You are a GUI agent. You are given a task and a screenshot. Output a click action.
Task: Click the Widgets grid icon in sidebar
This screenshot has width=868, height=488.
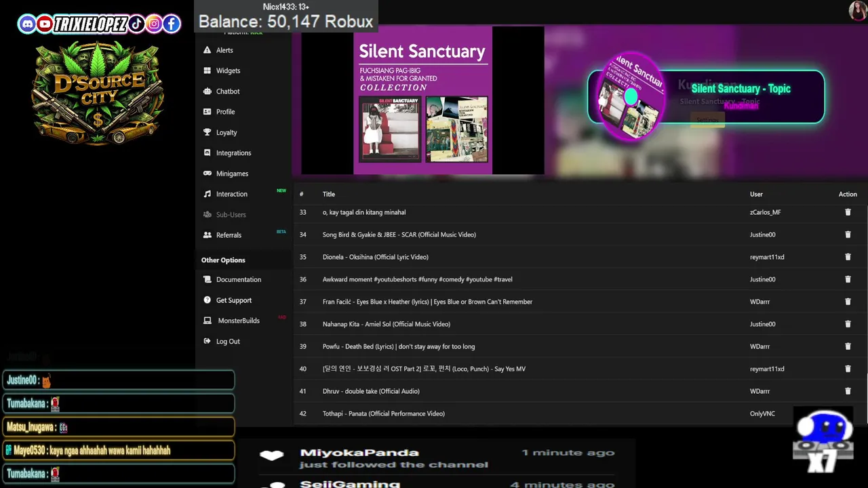[x=208, y=70]
